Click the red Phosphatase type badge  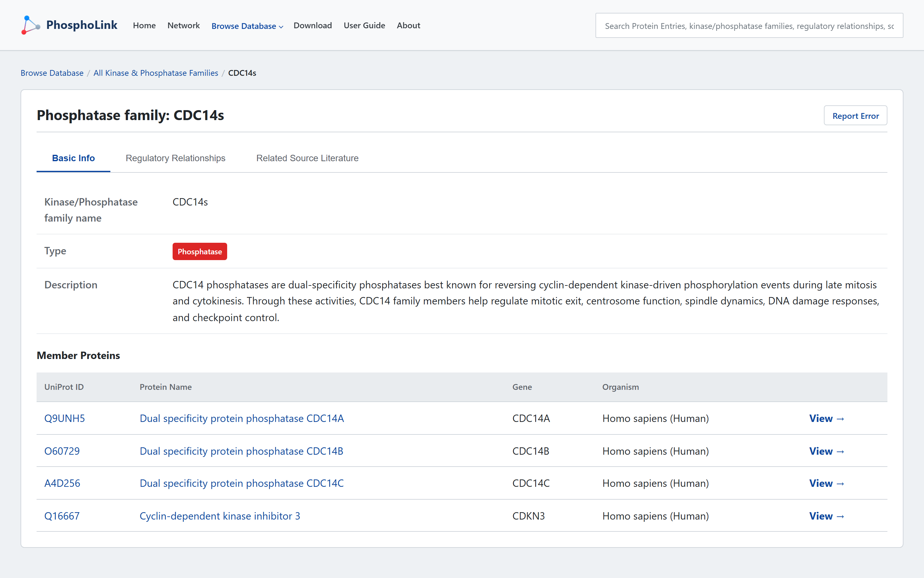pos(200,251)
